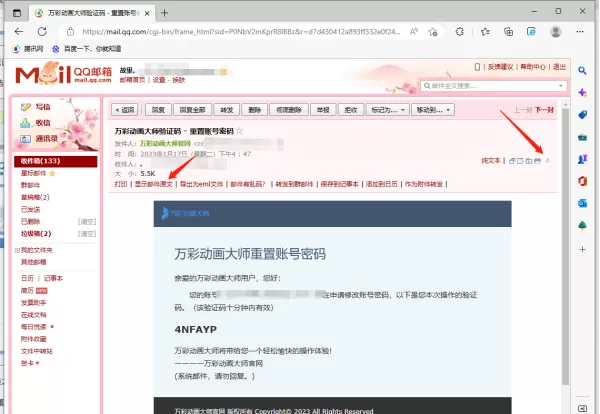
Task: Open the 已发送 sent folder
Action: point(30,210)
